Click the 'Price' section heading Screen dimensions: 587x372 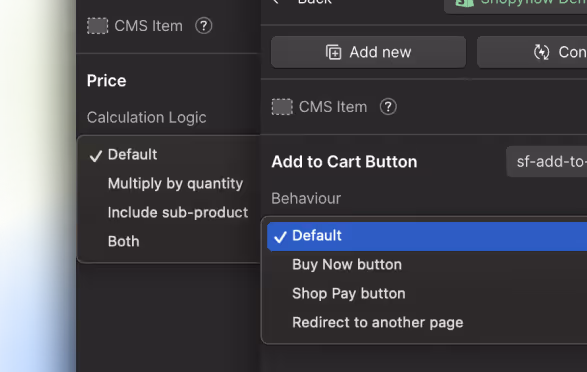click(x=107, y=80)
